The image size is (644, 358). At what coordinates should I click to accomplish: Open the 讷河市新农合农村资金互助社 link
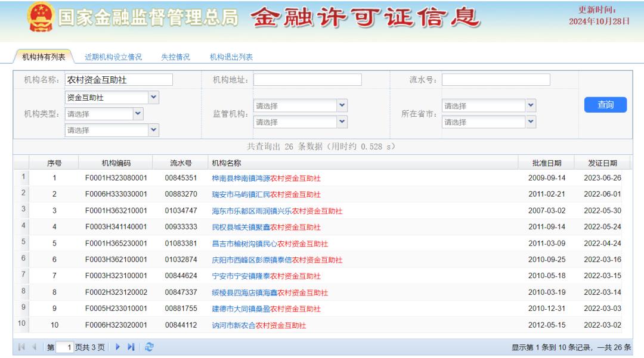pos(259,325)
